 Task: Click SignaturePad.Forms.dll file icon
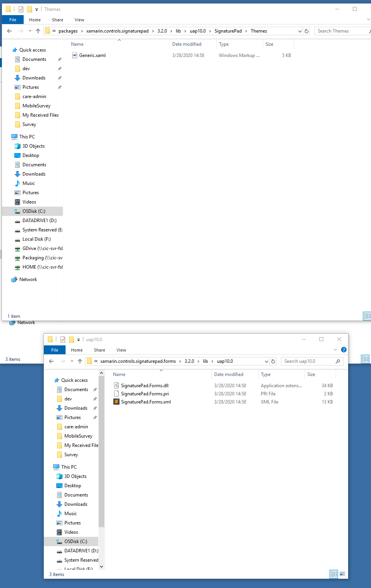click(x=116, y=385)
